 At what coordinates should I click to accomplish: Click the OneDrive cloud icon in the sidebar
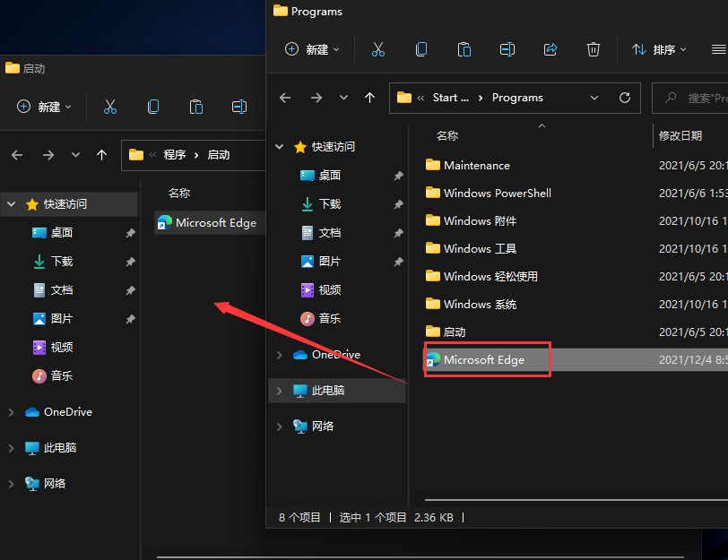[299, 354]
